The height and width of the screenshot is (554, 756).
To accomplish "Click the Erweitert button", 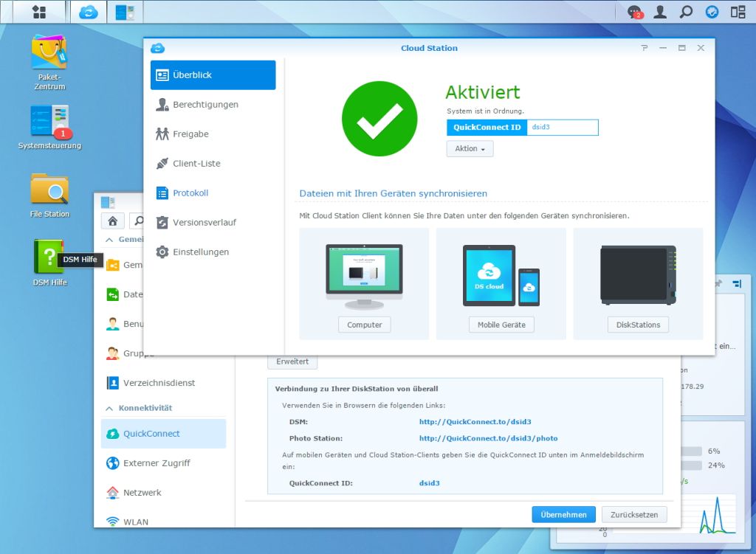I will pos(292,361).
